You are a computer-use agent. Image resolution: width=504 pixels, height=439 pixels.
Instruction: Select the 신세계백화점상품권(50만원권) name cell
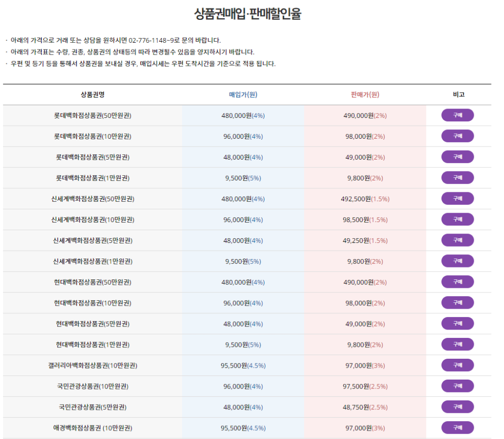92,199
